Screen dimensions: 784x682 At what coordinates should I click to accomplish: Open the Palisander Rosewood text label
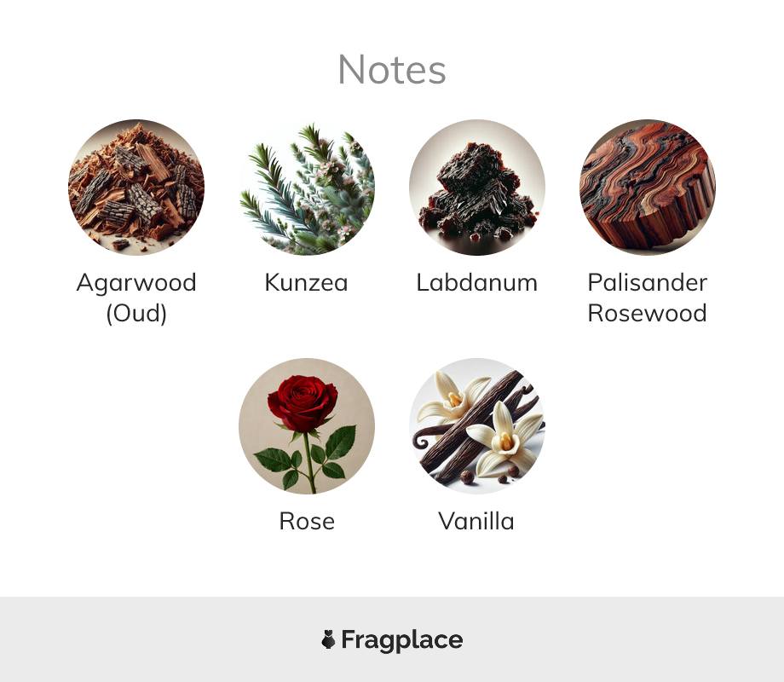[648, 298]
